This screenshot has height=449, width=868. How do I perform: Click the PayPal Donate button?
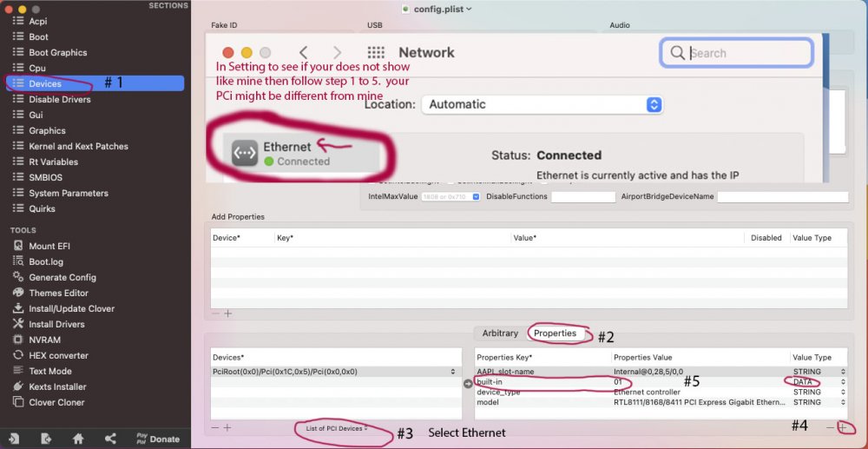tap(157, 439)
